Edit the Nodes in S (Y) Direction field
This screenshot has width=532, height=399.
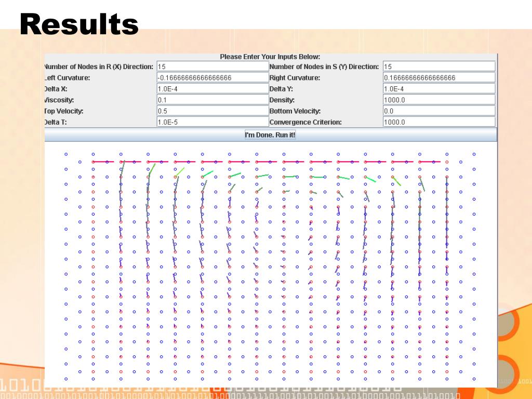click(439, 66)
